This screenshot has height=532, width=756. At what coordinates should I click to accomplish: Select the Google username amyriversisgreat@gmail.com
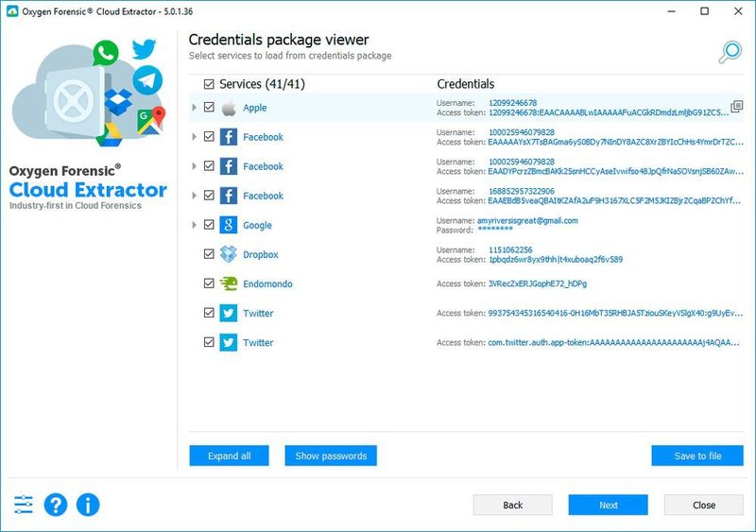tap(527, 220)
